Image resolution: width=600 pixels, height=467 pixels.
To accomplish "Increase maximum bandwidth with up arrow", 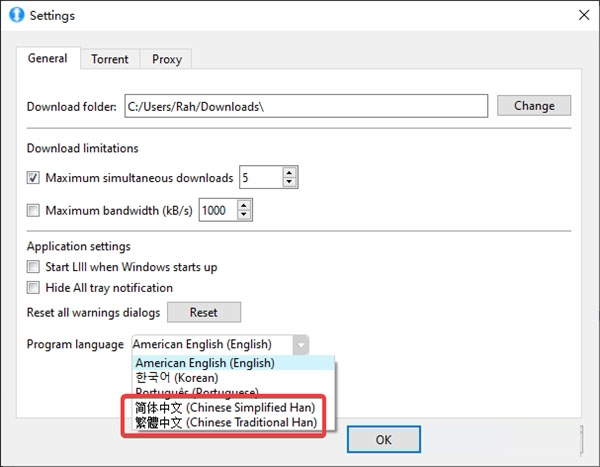I will click(243, 205).
